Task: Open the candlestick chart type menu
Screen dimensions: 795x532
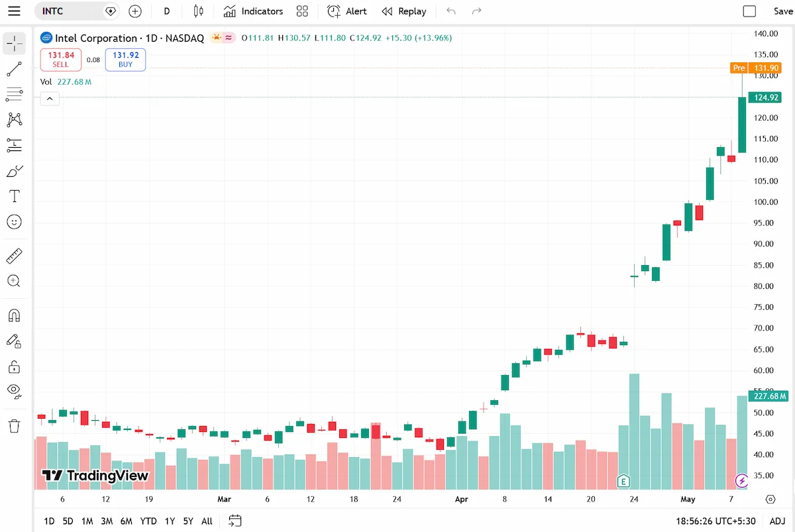Action: pyautogui.click(x=197, y=11)
